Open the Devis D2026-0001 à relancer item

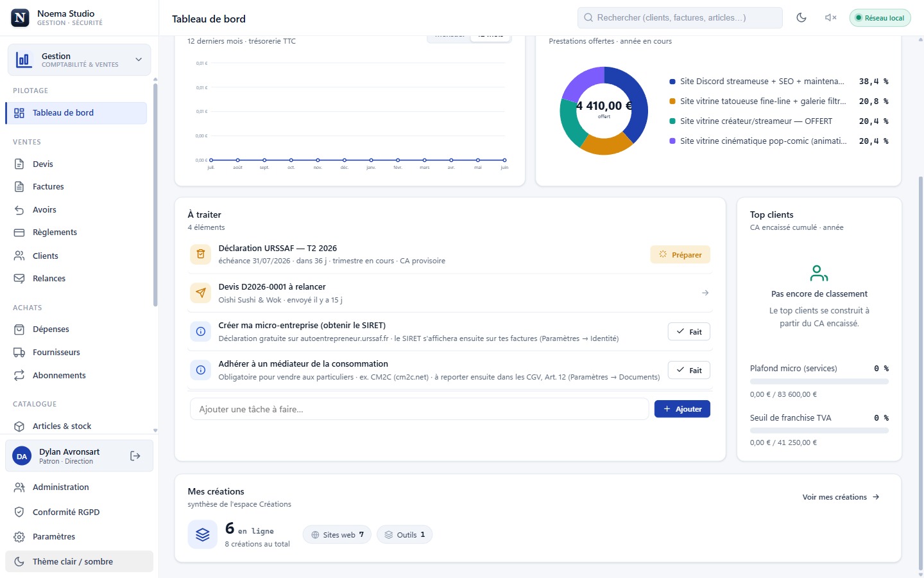(450, 293)
